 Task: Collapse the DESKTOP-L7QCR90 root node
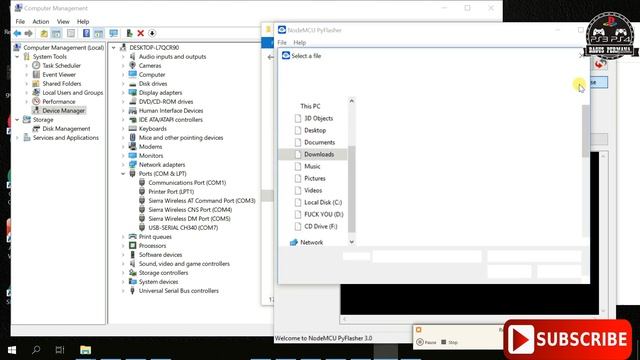click(x=114, y=48)
